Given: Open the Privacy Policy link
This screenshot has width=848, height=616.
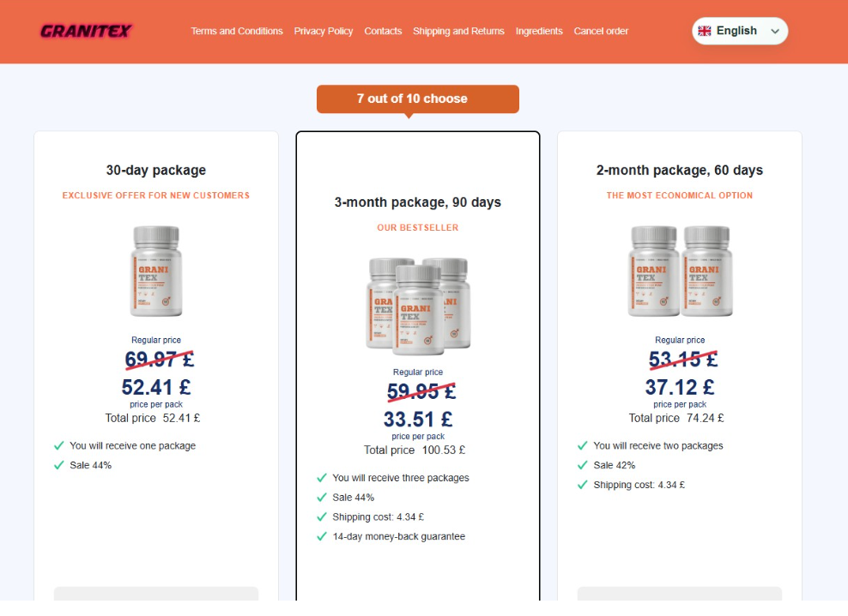Looking at the screenshot, I should pyautogui.click(x=324, y=31).
